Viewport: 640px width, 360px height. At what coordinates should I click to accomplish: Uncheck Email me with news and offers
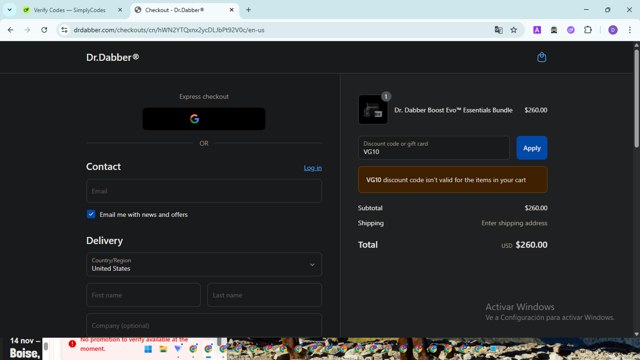point(91,214)
